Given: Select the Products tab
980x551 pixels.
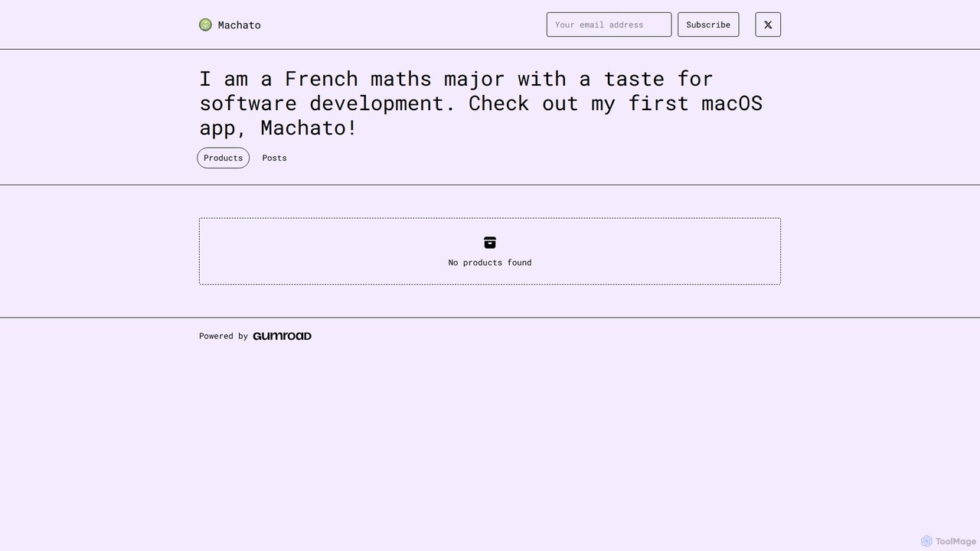Looking at the screenshot, I should point(223,158).
